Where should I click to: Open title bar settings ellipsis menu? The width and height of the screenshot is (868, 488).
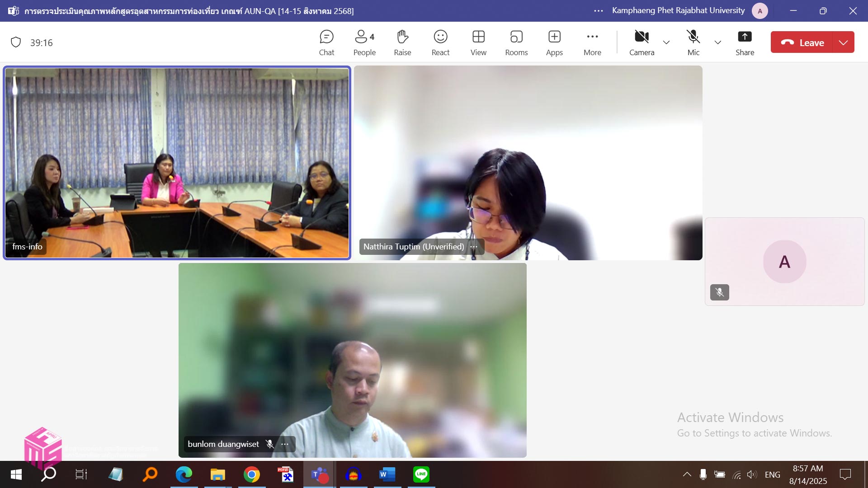599,11
